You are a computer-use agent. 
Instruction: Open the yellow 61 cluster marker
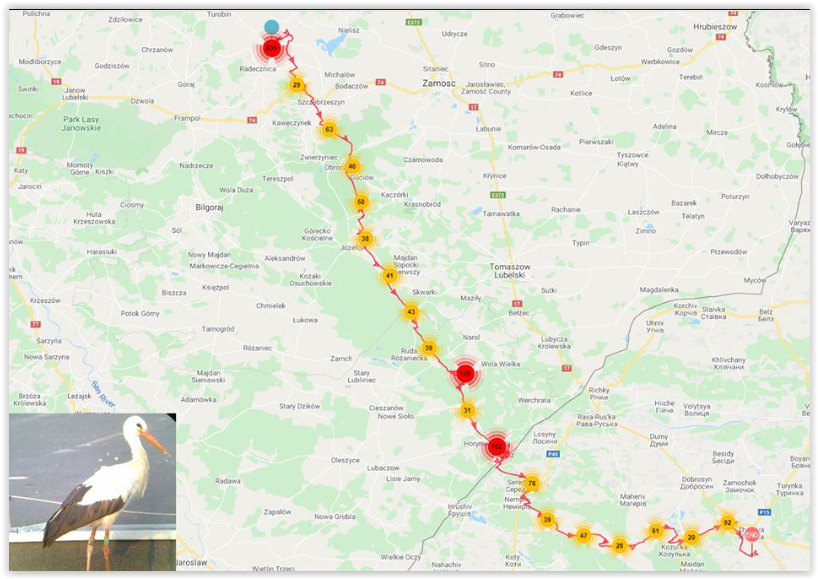656,531
